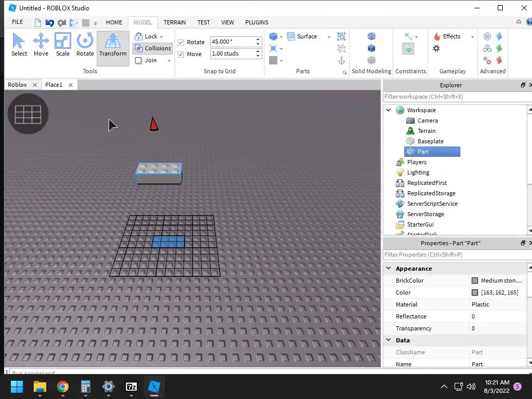
Task: Click the Material picker icon
Action: pyautogui.click(x=273, y=48)
